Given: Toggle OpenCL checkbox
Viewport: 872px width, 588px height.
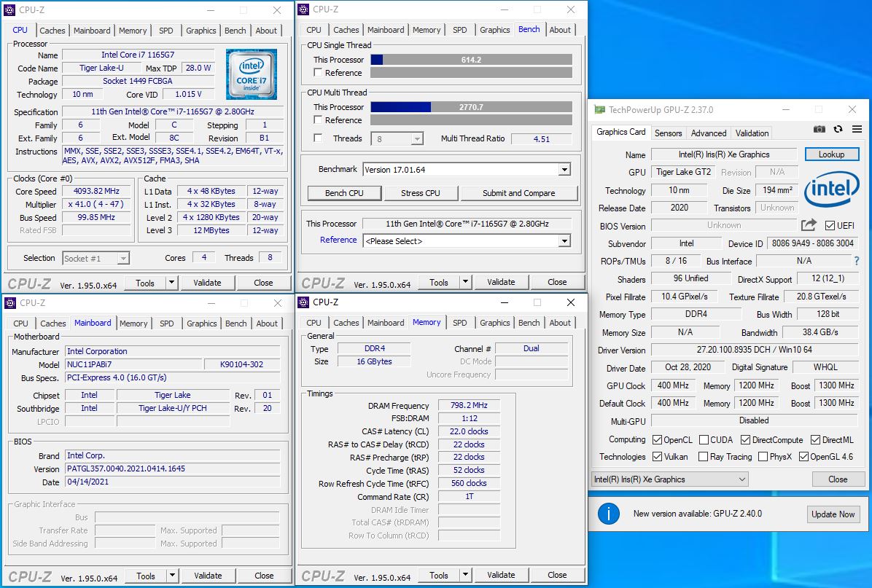Looking at the screenshot, I should [x=658, y=439].
